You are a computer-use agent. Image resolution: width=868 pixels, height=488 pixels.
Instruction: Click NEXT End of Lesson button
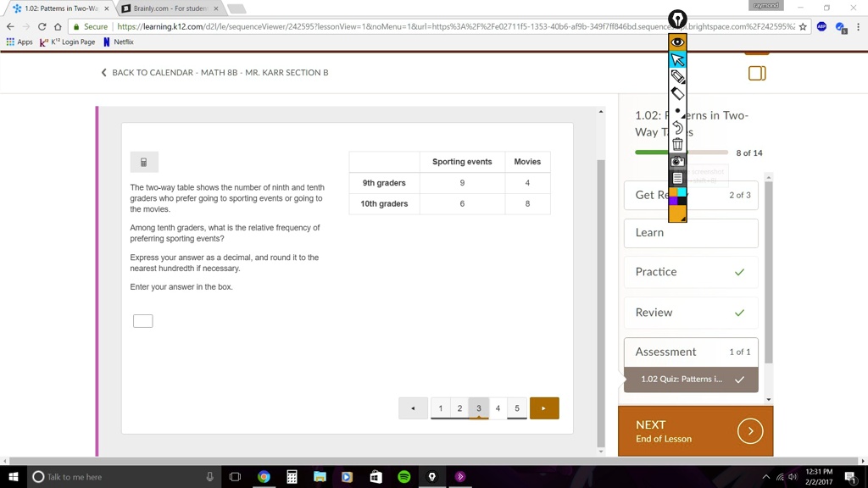point(695,430)
